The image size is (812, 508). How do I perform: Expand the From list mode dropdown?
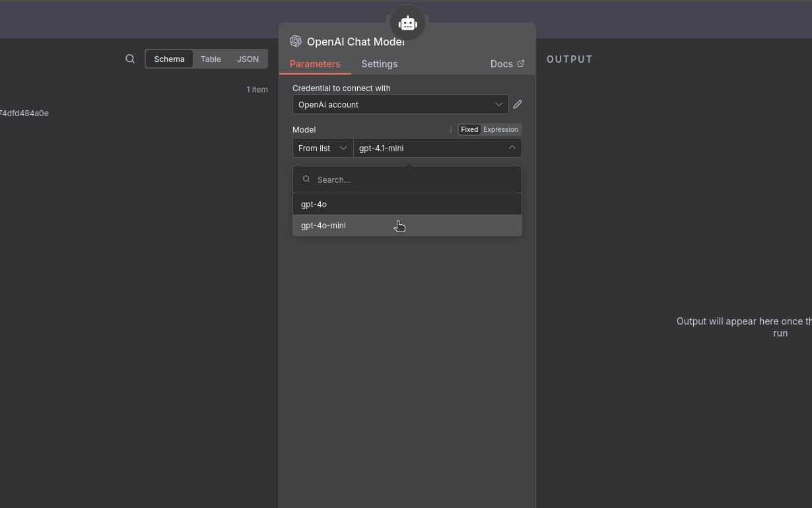point(322,148)
